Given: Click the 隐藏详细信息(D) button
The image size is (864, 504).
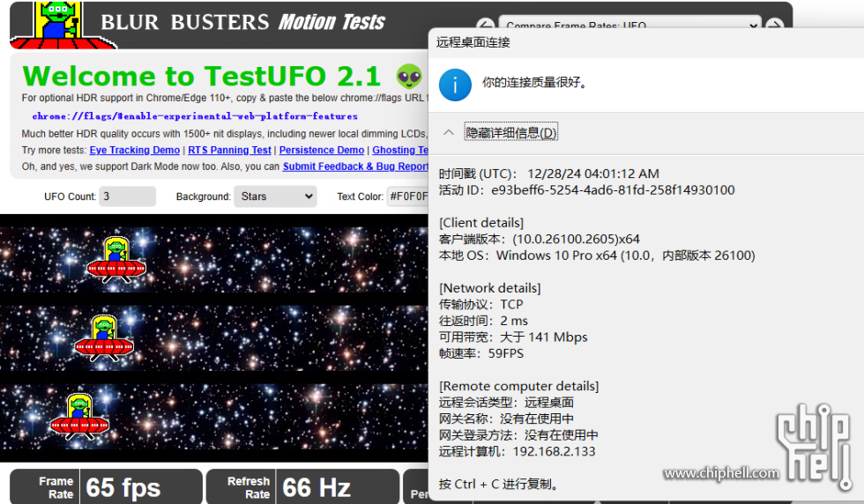Looking at the screenshot, I should coord(510,132).
